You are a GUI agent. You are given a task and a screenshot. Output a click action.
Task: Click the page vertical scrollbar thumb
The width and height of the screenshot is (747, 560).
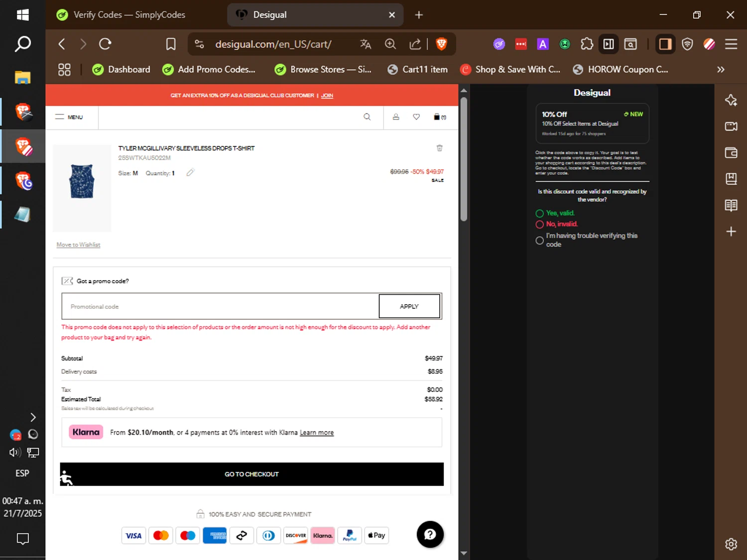pyautogui.click(x=464, y=159)
